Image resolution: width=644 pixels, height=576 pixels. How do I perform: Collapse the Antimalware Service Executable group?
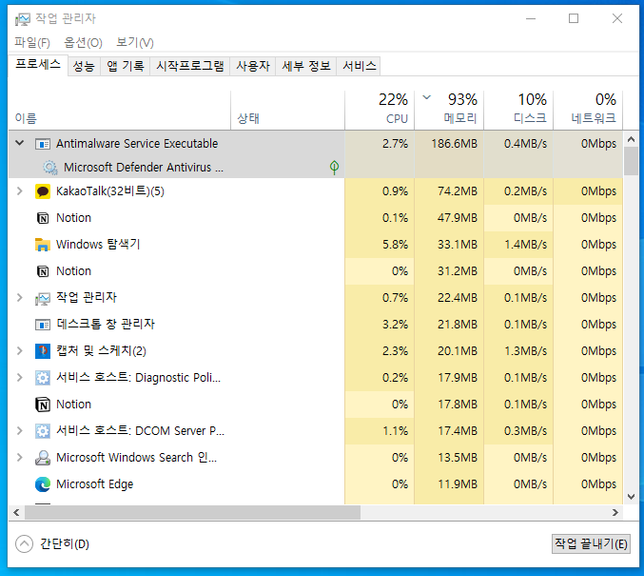19,143
